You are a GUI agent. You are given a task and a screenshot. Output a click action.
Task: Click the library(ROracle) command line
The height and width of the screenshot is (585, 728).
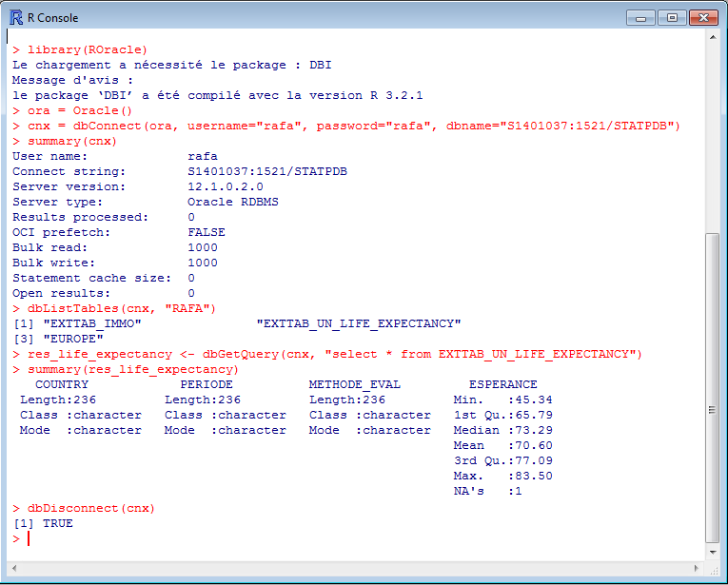coord(88,49)
